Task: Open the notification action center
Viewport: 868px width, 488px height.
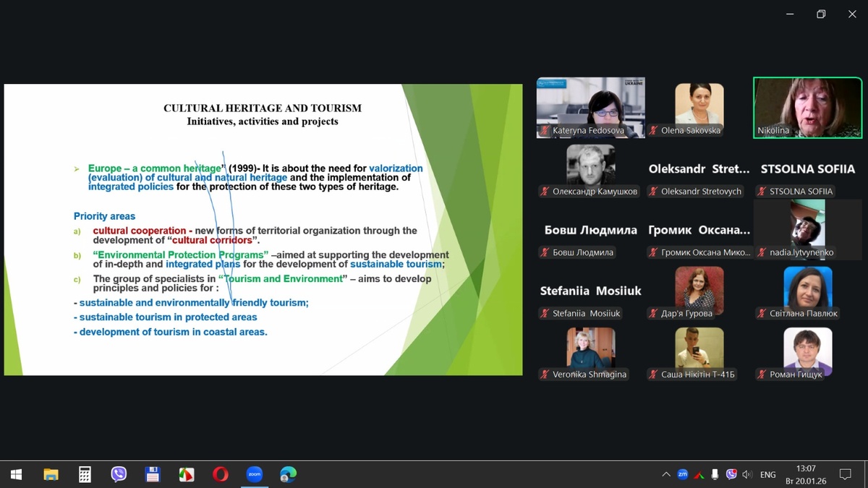Action: (844, 474)
